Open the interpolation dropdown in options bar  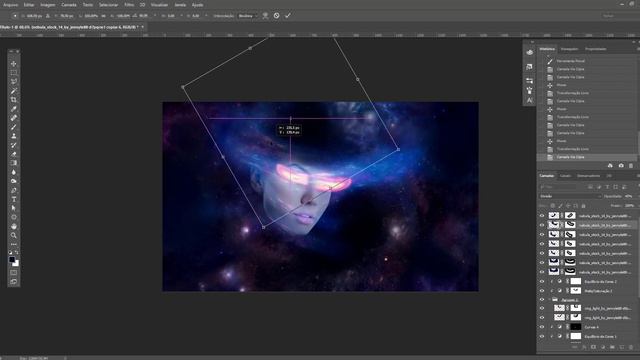247,16
